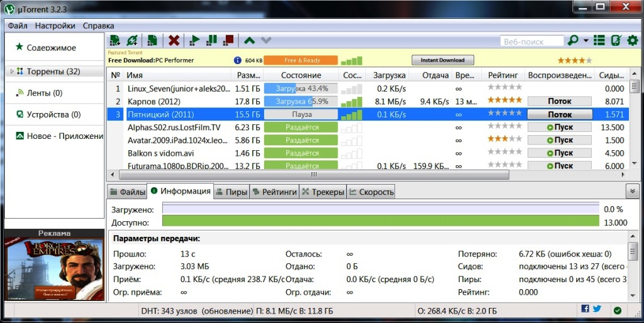Viewport: 644px width, 323px height.
Task: Toggle the detailed list view icon
Action: pos(599,40)
